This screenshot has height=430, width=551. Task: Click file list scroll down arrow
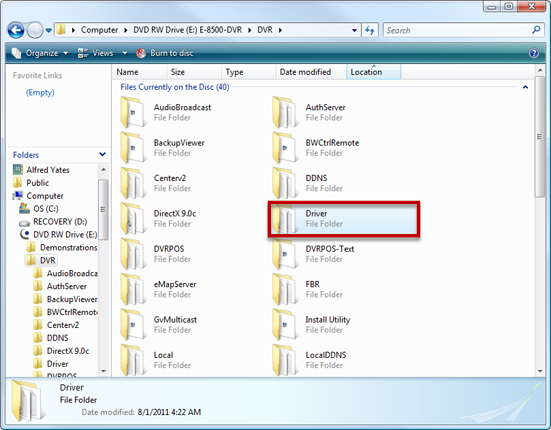tap(540, 371)
